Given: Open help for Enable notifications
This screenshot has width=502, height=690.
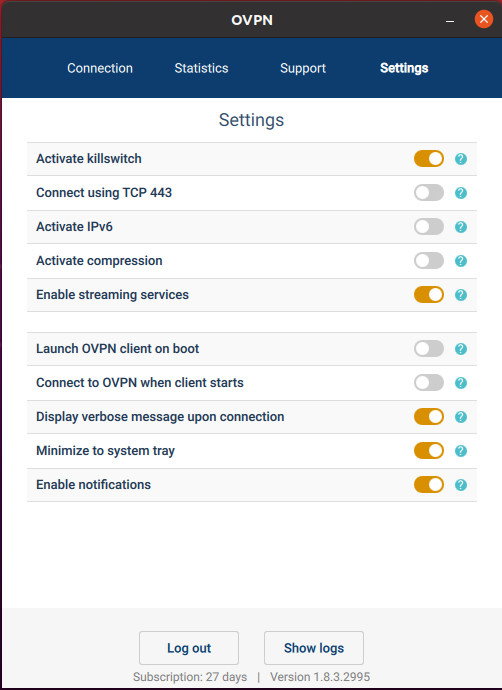Looking at the screenshot, I should (461, 485).
